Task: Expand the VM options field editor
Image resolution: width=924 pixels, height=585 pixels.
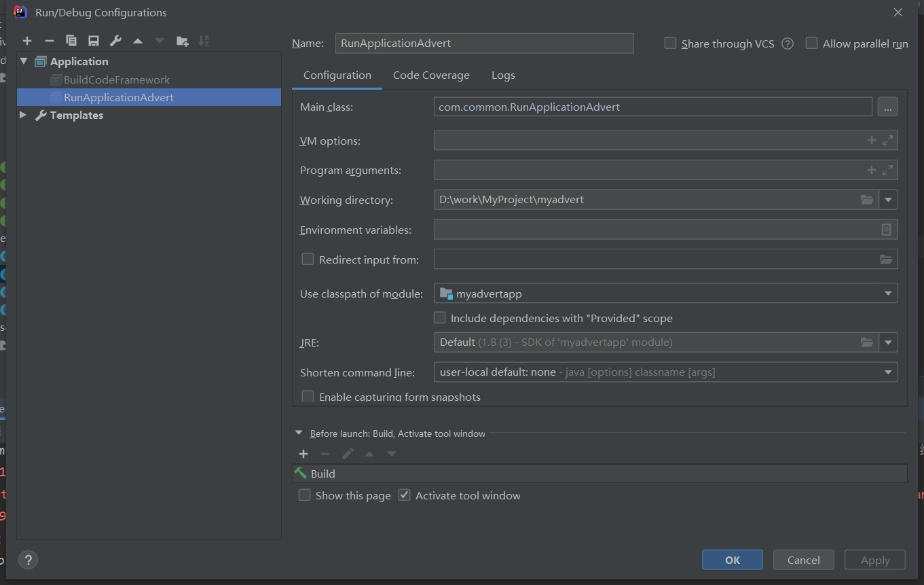Action: click(887, 141)
